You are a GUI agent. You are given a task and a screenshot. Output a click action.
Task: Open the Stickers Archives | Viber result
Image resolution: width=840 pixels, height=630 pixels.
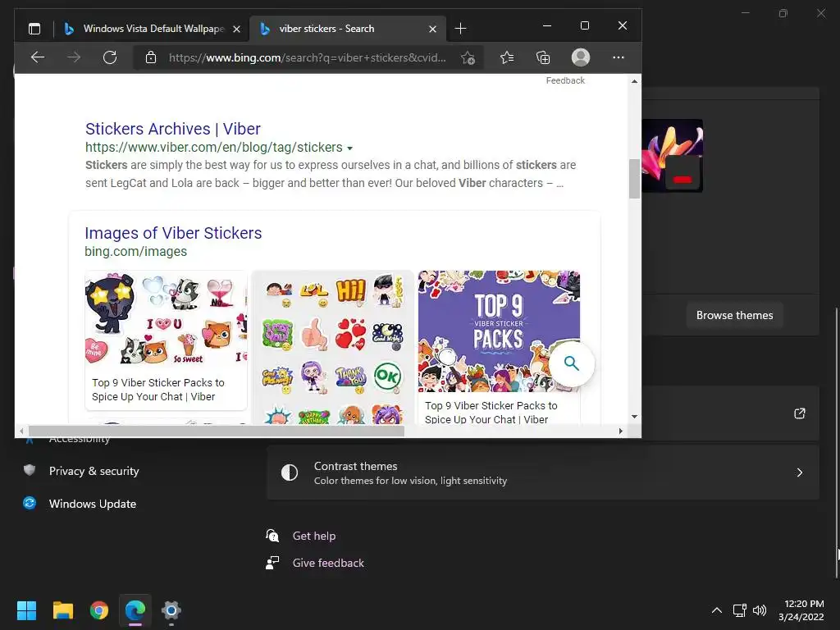172,129
